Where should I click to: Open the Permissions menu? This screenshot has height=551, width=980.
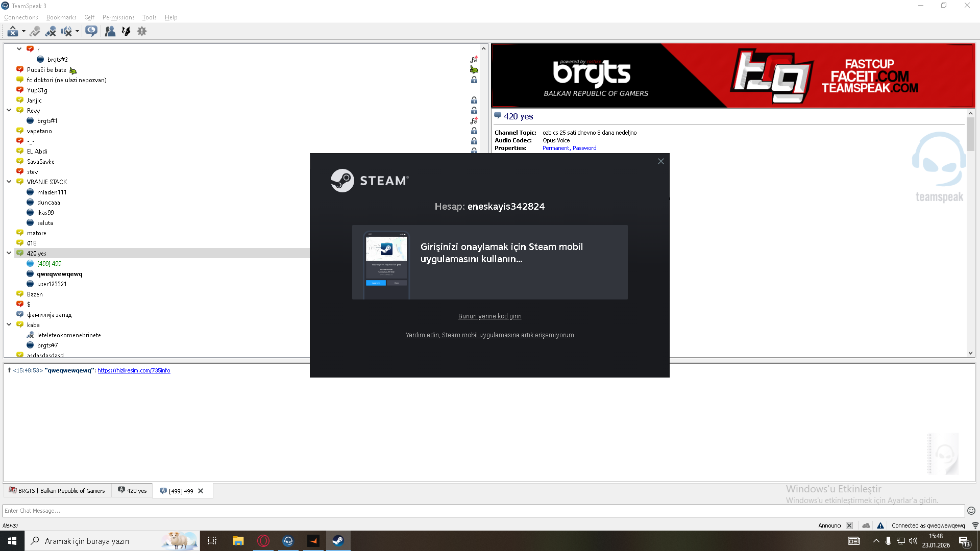[118, 17]
